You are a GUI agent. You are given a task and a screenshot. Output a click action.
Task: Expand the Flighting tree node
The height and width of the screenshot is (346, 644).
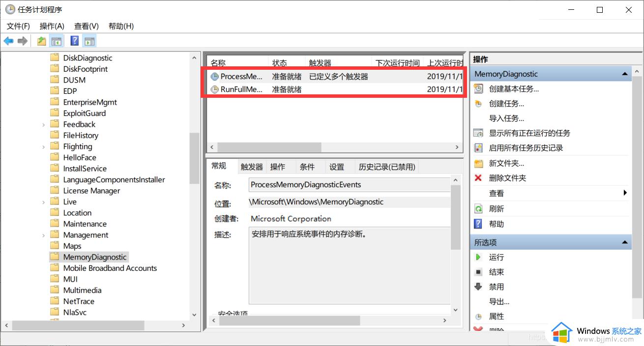[x=44, y=147]
